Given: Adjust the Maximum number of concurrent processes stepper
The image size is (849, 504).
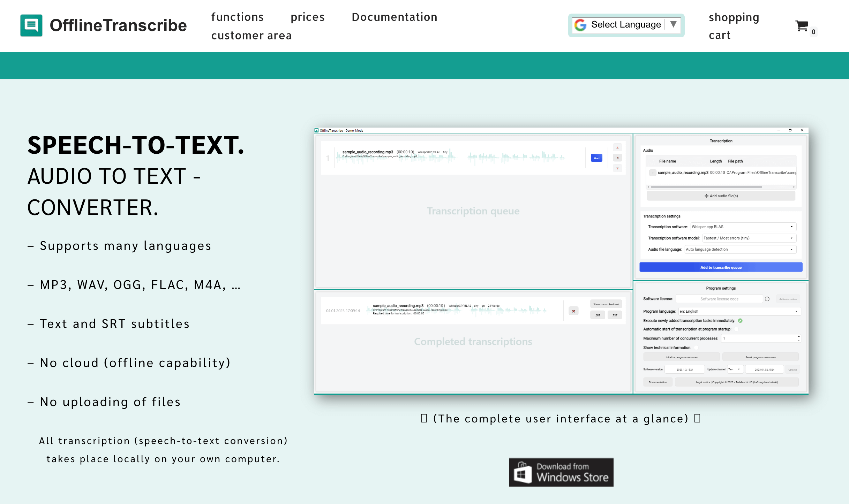Looking at the screenshot, I should 798,337.
